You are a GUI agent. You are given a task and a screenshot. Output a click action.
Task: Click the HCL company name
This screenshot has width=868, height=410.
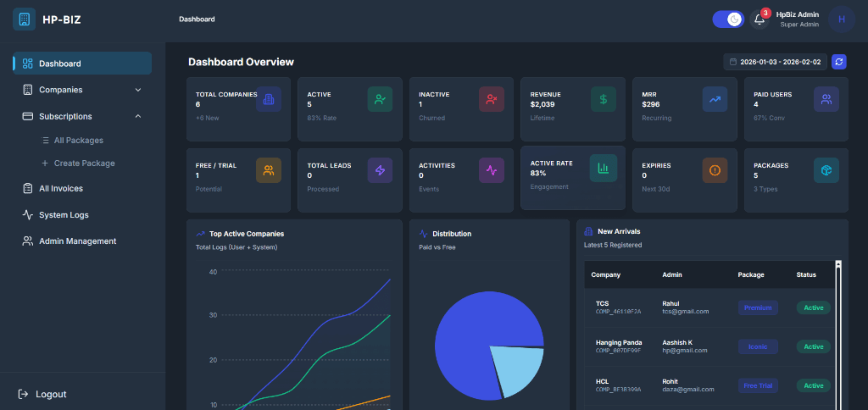pyautogui.click(x=602, y=382)
